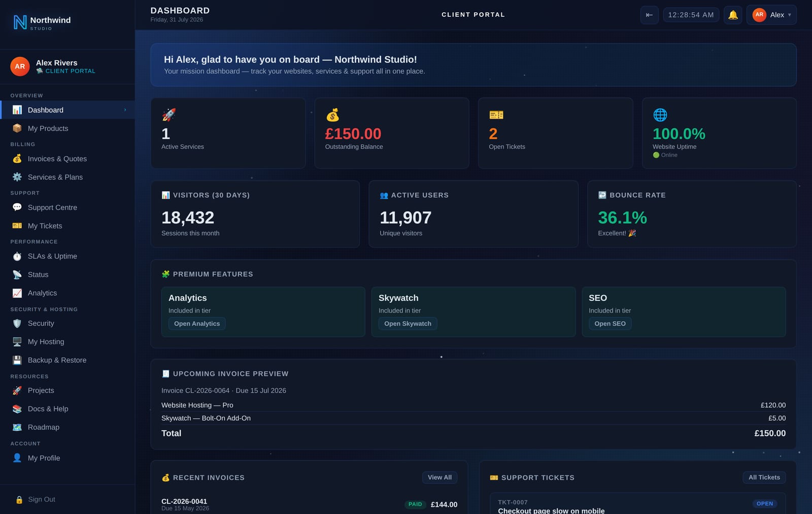This screenshot has height=514, width=812.
Task: Collapse sidebar with the arrow icon
Action: (649, 15)
